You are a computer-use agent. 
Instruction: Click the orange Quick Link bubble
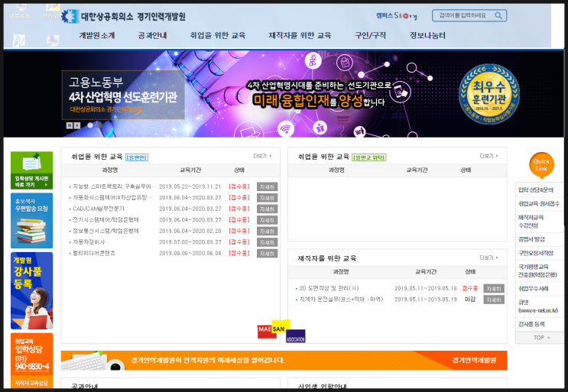[x=541, y=165]
